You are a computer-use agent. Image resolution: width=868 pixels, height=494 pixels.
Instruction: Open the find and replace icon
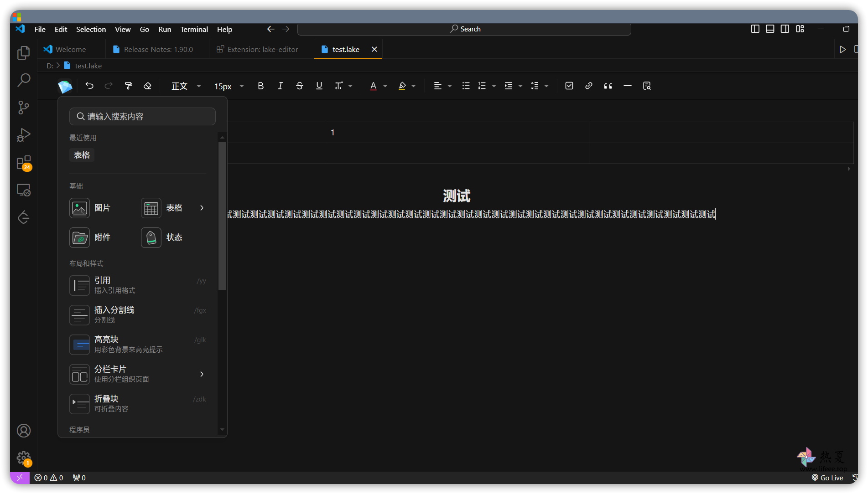coord(647,86)
